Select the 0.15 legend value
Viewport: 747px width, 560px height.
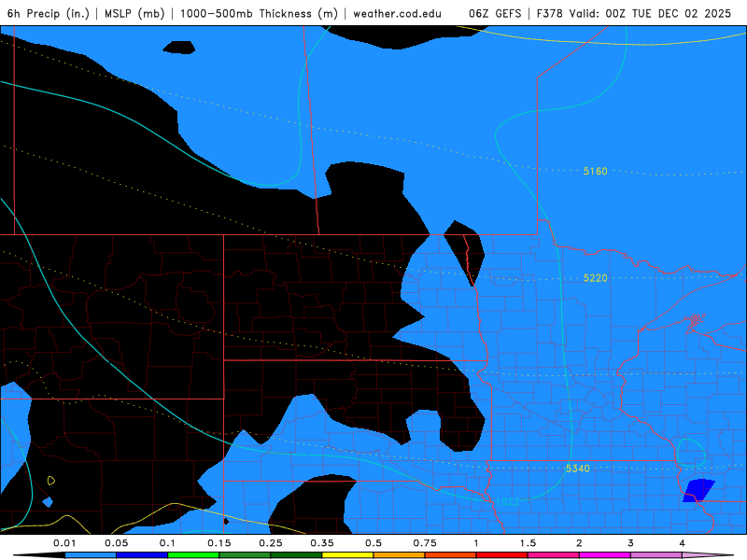219,543
